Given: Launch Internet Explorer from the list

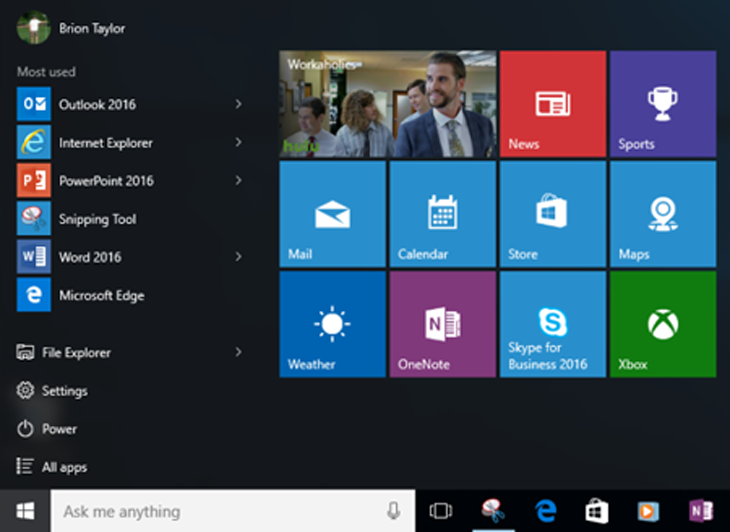Looking at the screenshot, I should pos(130,142).
